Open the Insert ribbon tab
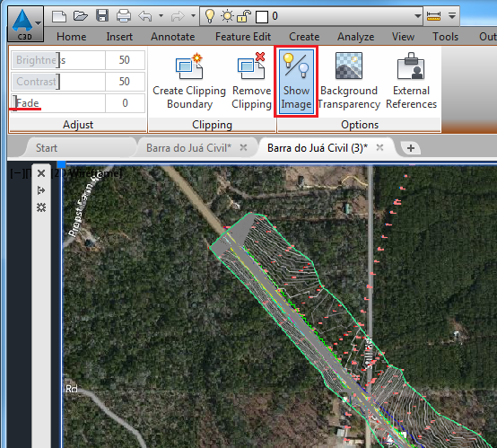 click(x=119, y=37)
